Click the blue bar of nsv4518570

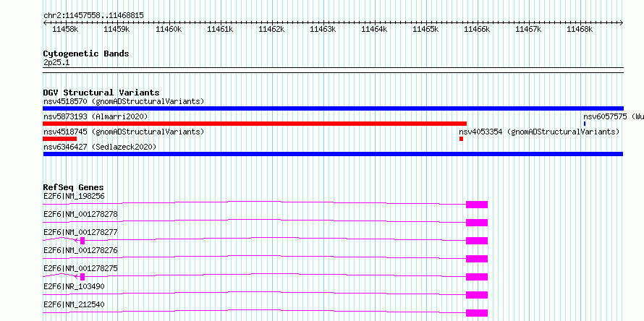(333, 108)
